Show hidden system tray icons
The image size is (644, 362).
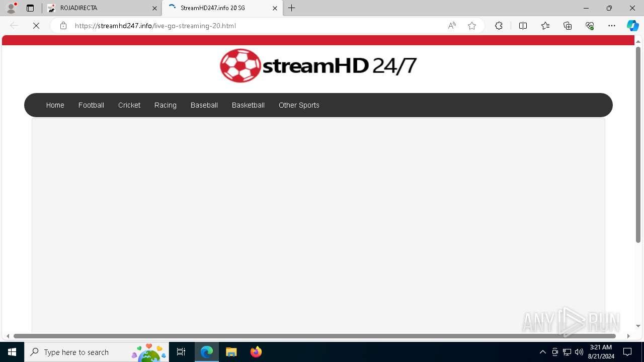[543, 352]
